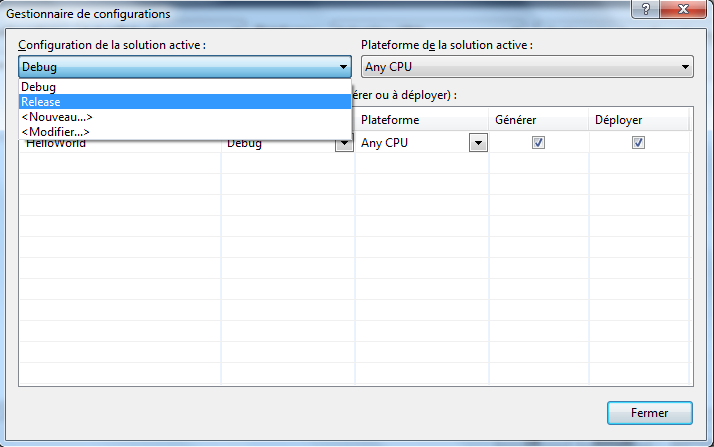Click the Déployer column header
This screenshot has height=447, width=714.
click(638, 120)
